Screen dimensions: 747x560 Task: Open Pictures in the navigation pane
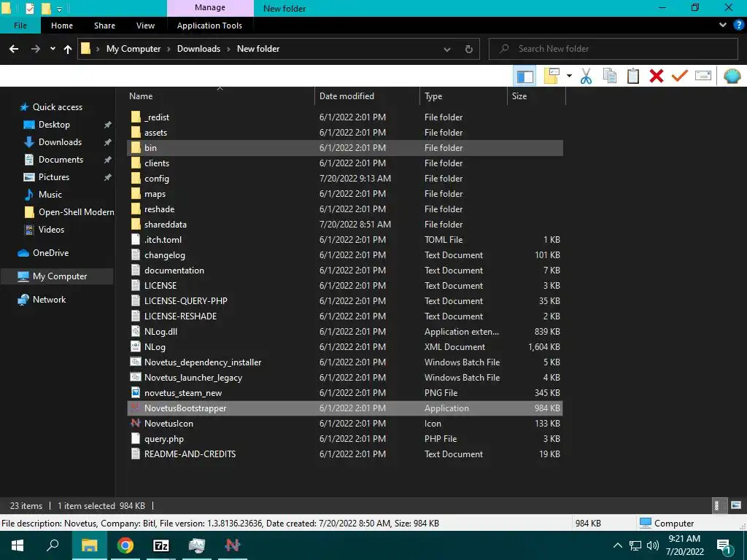53,177
